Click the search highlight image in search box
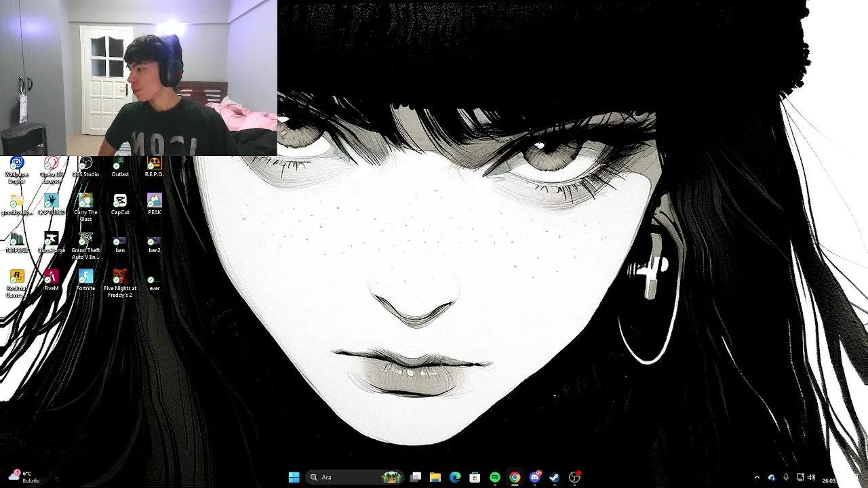The height and width of the screenshot is (488, 868). pyautogui.click(x=391, y=477)
